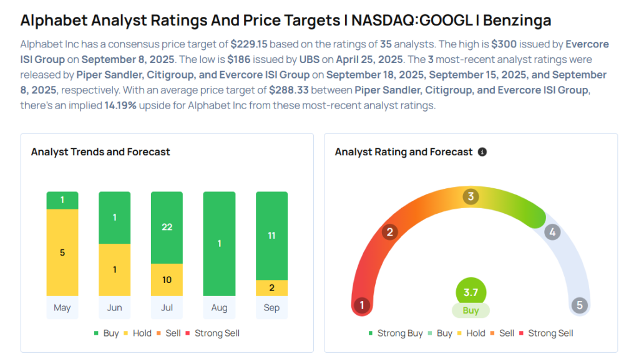Click the green Buy segment of July bar
The image size is (639, 364).
(167, 228)
